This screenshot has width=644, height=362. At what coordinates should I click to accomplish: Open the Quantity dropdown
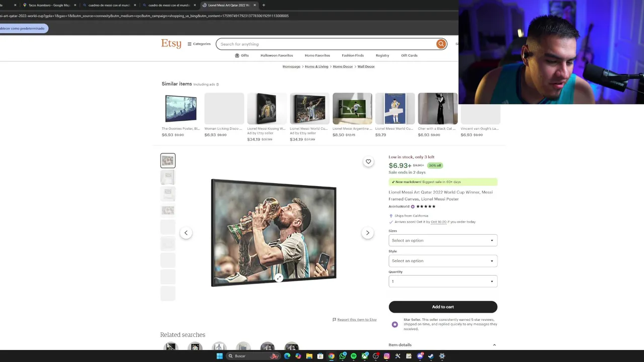pyautogui.click(x=443, y=281)
